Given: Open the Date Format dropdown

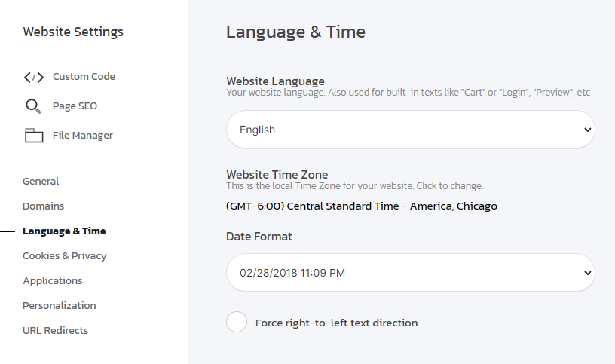Looking at the screenshot, I should [399, 273].
